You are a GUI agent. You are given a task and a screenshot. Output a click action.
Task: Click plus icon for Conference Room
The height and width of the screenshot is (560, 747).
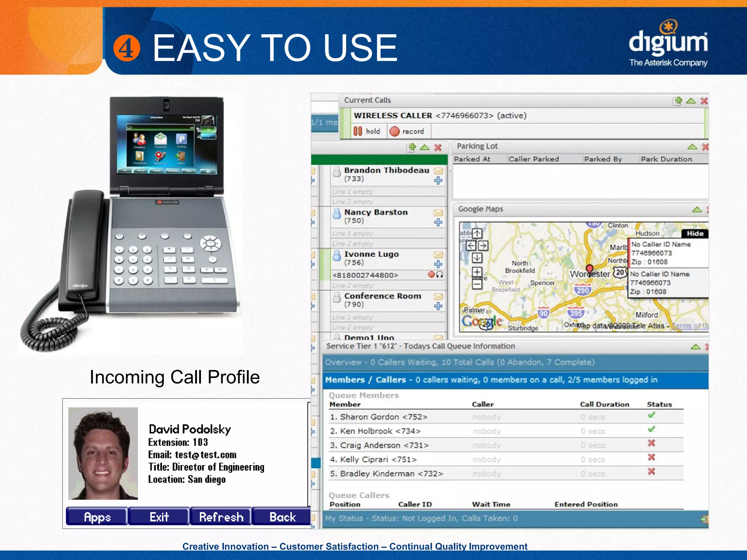click(438, 306)
